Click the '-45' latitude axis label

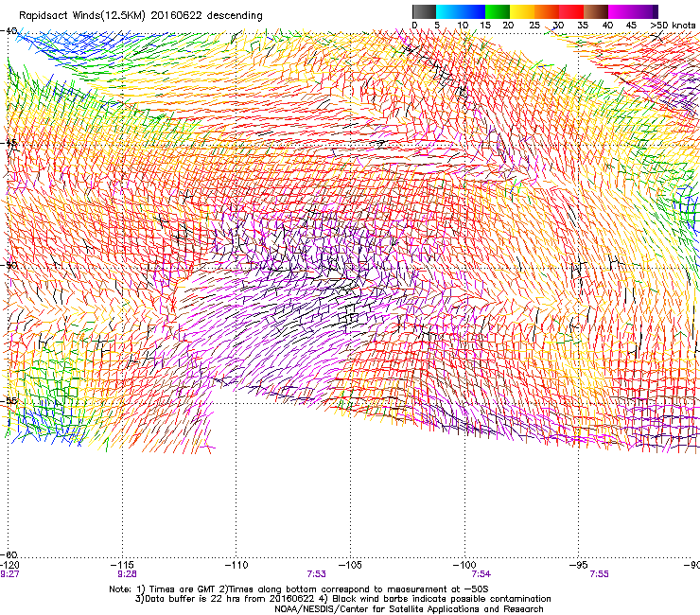9,143
